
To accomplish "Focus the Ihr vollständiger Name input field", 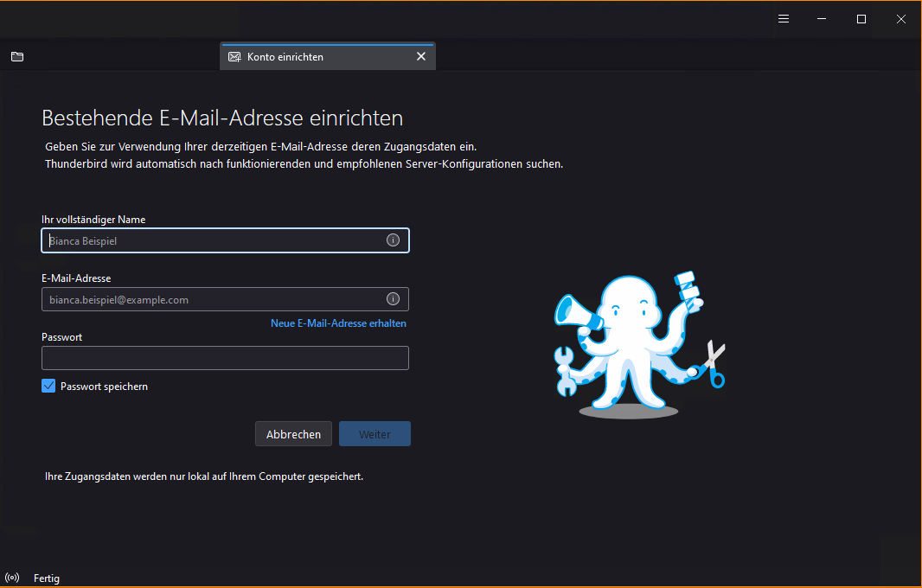I will [x=225, y=240].
